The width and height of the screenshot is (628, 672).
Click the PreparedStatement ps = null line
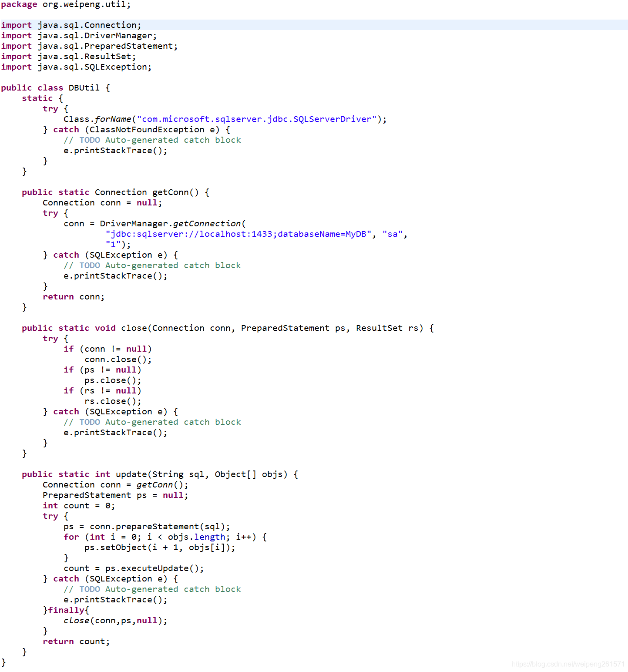pos(115,495)
